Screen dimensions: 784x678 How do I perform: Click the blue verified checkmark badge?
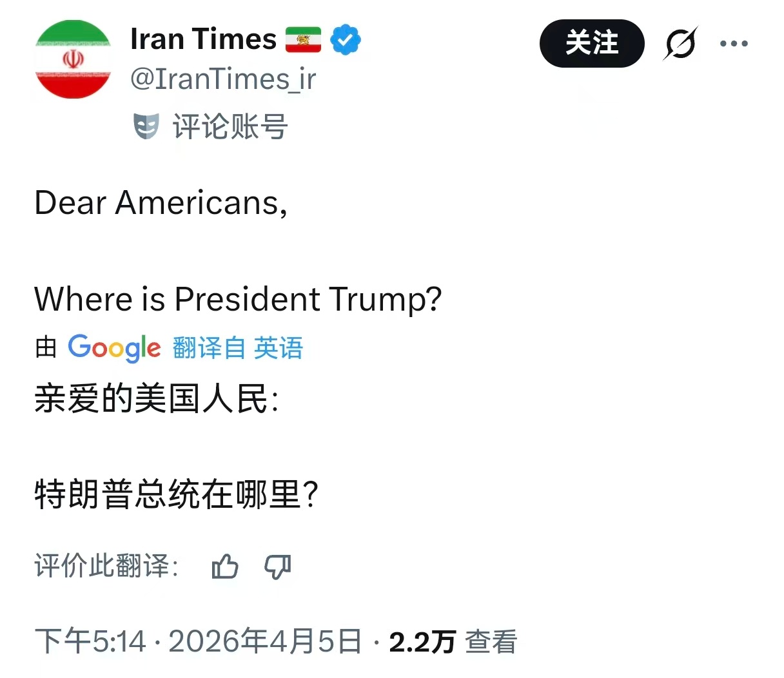click(x=346, y=39)
